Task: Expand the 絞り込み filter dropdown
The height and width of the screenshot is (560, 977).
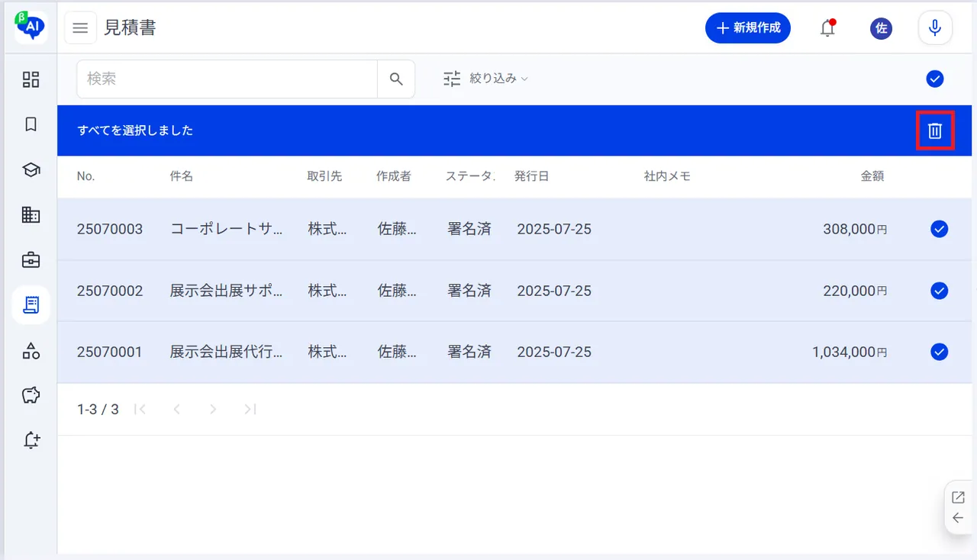Action: (x=486, y=79)
